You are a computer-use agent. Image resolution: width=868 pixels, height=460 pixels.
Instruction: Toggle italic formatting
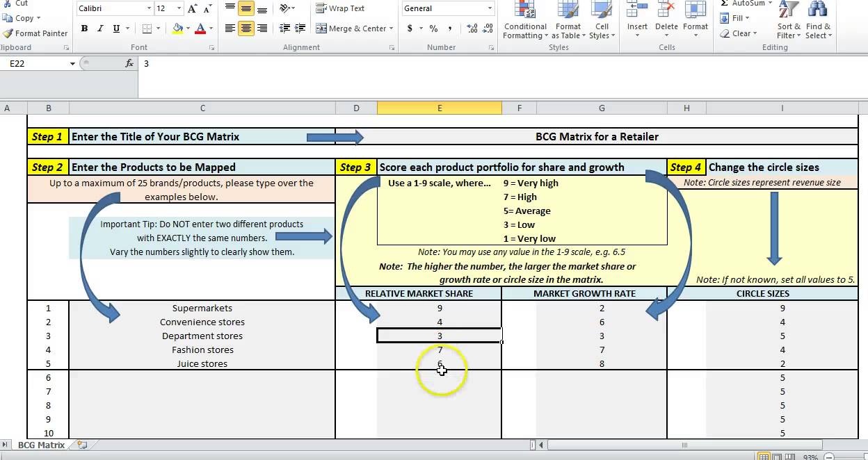[x=100, y=28]
